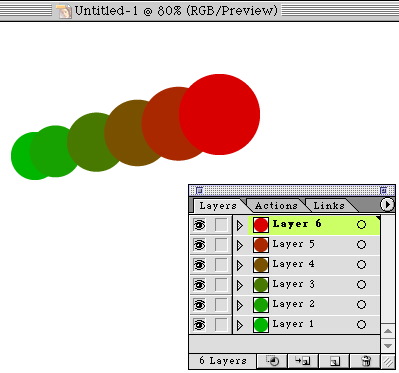The width and height of the screenshot is (399, 373).
Task: Toggle the lock box for Layer 4
Action: coord(221,265)
